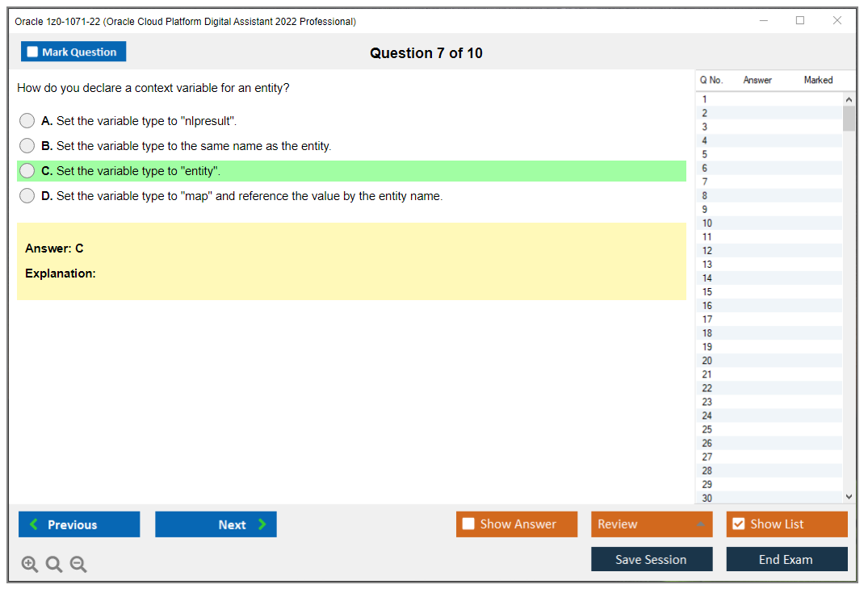The width and height of the screenshot is (868, 593).
Task: Click the up arrow of the question list scrollbar
Action: pos(848,98)
